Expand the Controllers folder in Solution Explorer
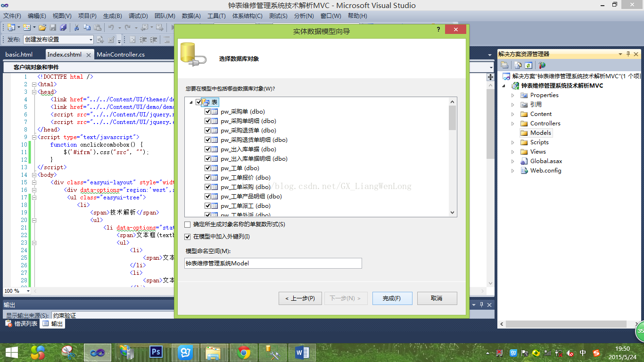Screen dimensions: 644x362 tap(513, 123)
